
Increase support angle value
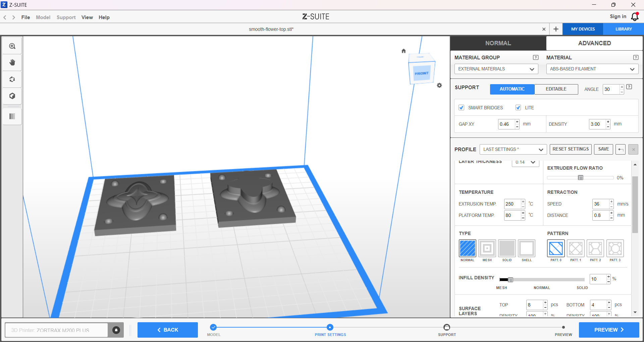coord(622,87)
